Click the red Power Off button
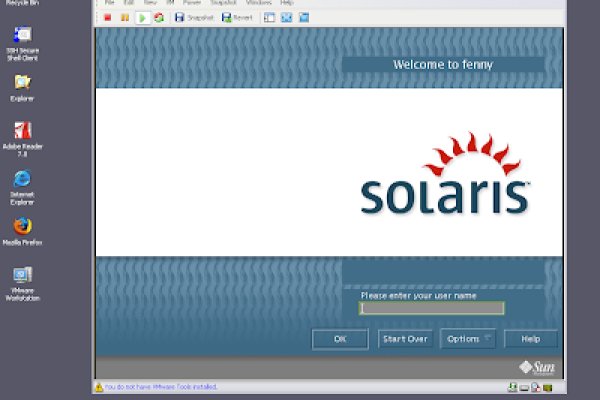The image size is (600, 400). click(x=108, y=17)
